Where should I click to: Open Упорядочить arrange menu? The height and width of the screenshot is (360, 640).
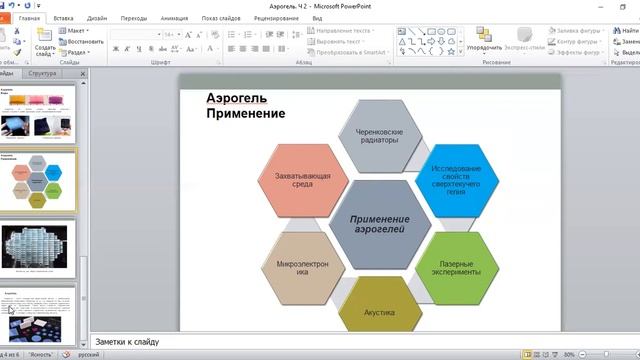click(x=484, y=41)
